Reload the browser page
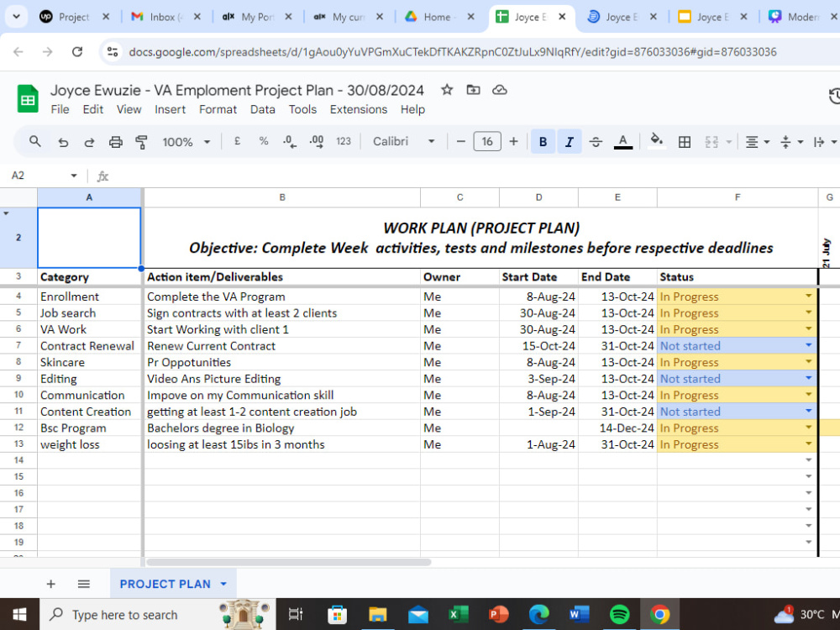The height and width of the screenshot is (630, 840). pos(77,52)
